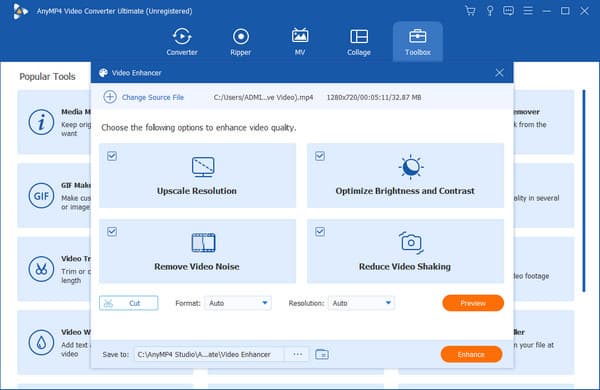Click the Video Enhancer palette icon
Viewport: 600px width, 390px height.
click(x=103, y=73)
